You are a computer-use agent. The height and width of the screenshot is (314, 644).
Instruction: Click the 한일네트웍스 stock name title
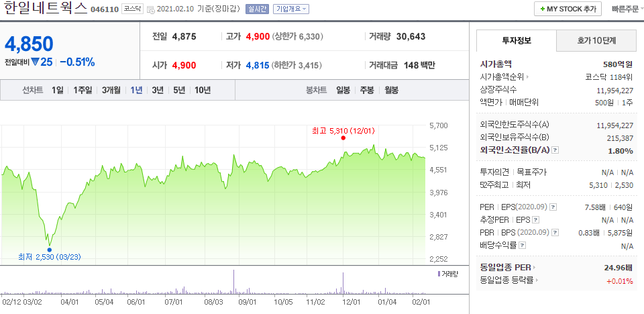pyautogui.click(x=46, y=8)
